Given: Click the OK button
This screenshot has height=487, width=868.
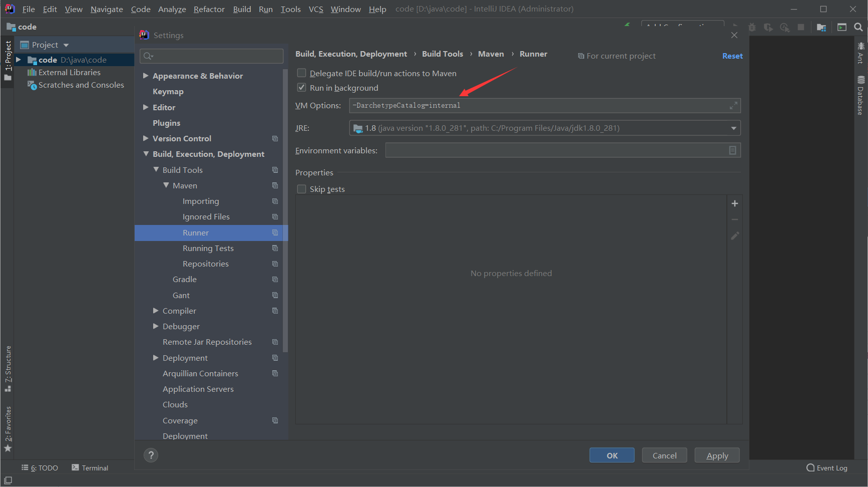Looking at the screenshot, I should [612, 455].
